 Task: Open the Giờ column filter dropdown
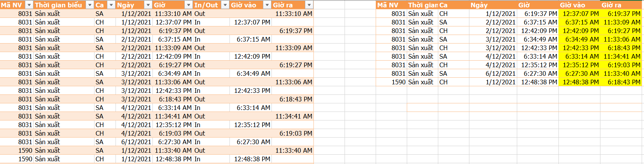point(189,5)
